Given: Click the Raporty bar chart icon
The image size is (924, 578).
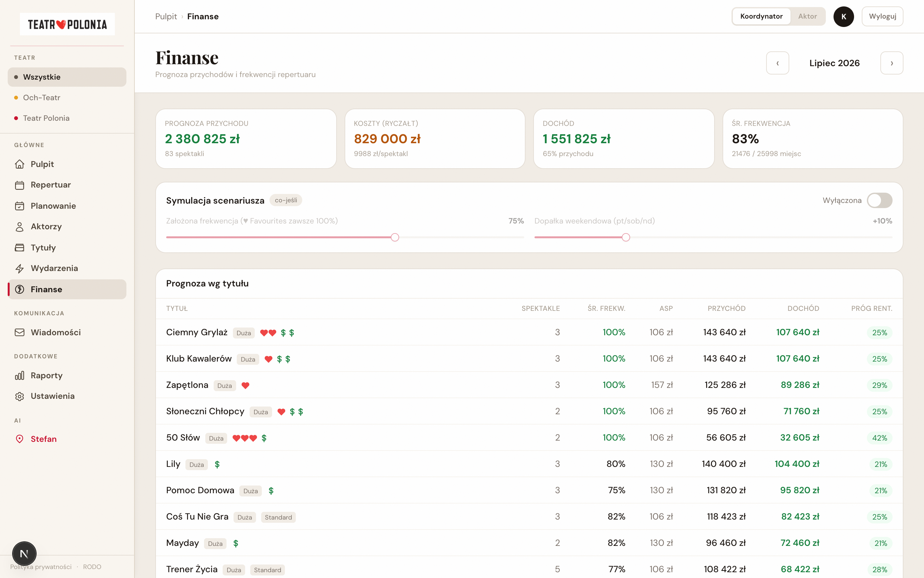Looking at the screenshot, I should coord(20,375).
